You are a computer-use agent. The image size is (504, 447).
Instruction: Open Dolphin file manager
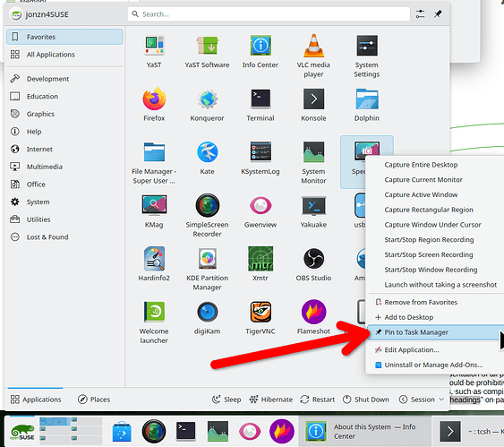click(367, 105)
